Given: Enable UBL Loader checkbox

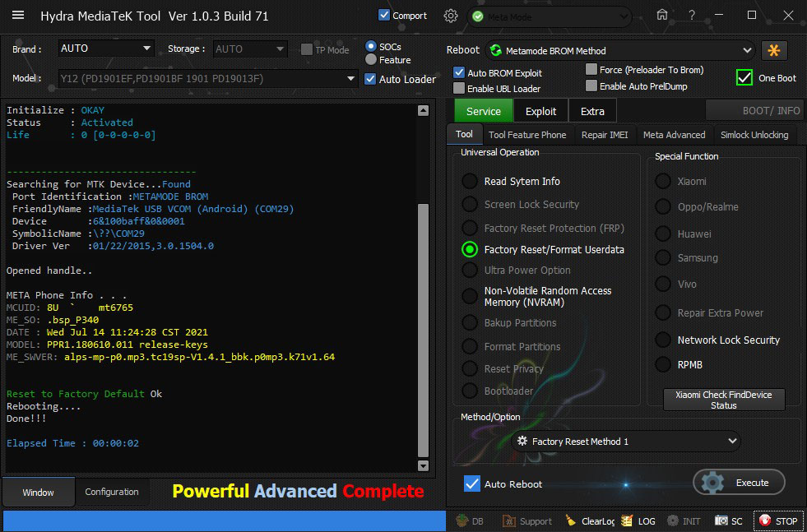Looking at the screenshot, I should point(458,88).
